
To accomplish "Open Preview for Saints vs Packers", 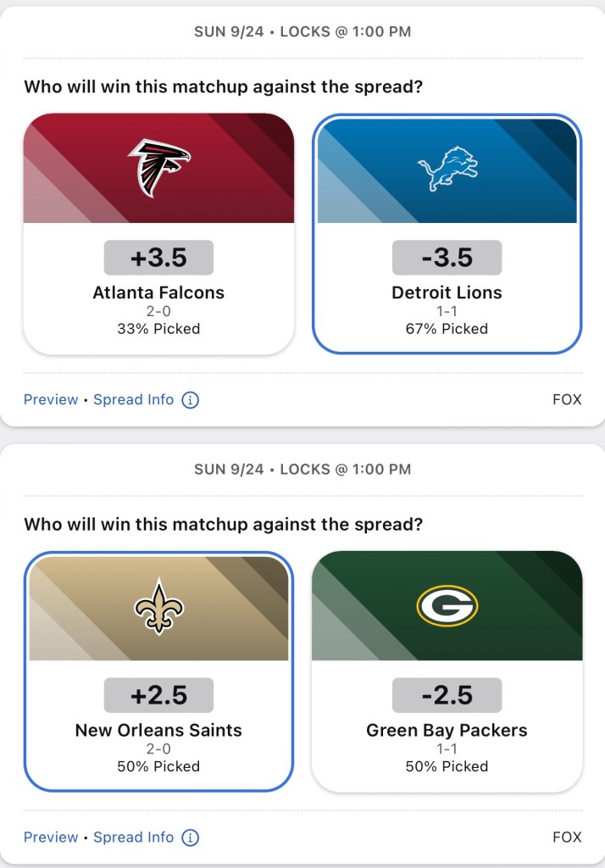I will (x=51, y=837).
